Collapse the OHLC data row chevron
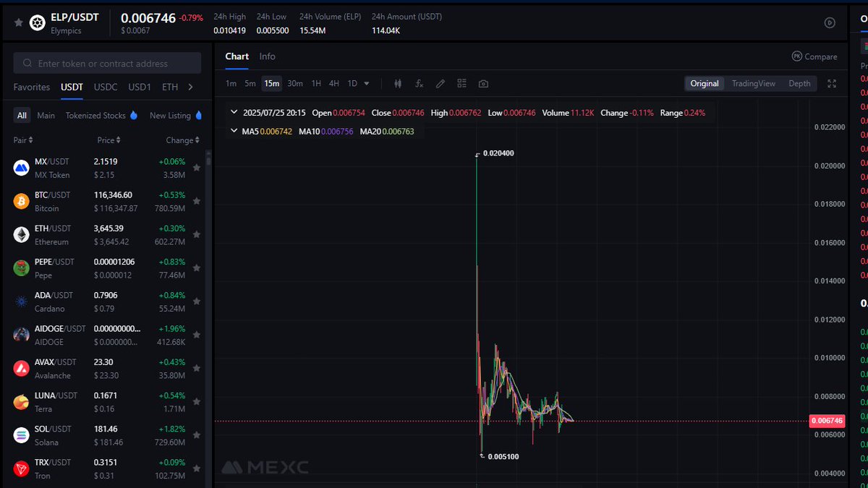 pyautogui.click(x=234, y=113)
